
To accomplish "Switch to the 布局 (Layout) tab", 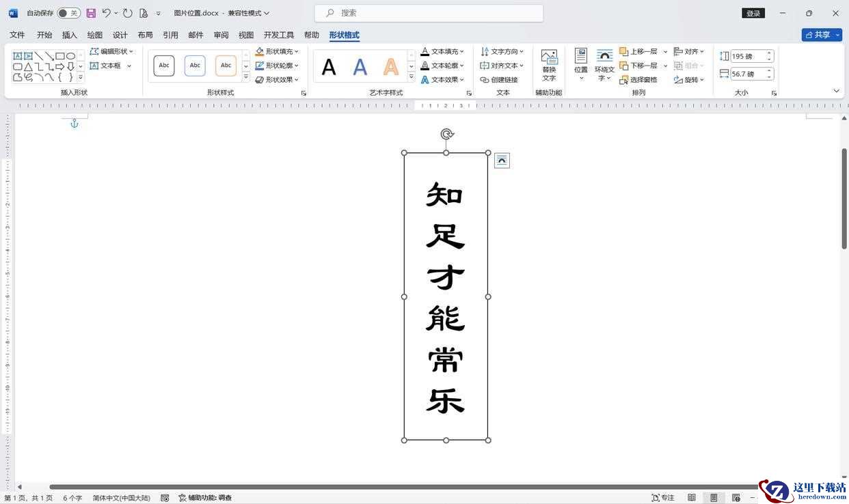I will tap(145, 35).
